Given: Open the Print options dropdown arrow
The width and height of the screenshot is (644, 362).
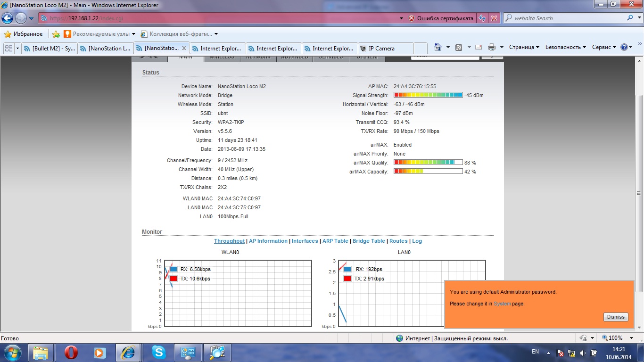Looking at the screenshot, I should [x=502, y=47].
